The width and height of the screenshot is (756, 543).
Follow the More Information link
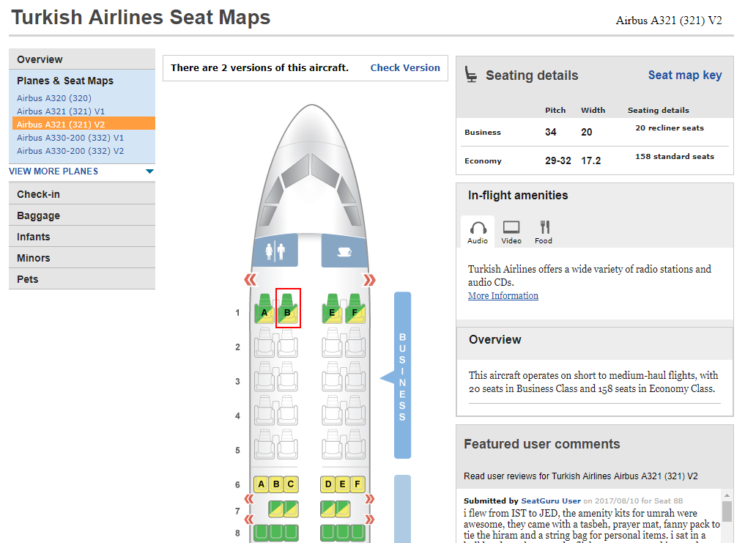[503, 295]
